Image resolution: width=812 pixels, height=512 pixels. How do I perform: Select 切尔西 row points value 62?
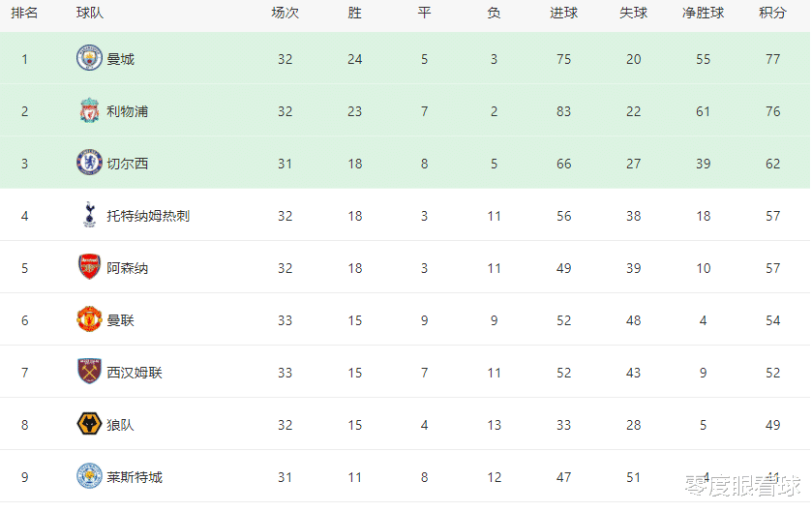tap(772, 164)
